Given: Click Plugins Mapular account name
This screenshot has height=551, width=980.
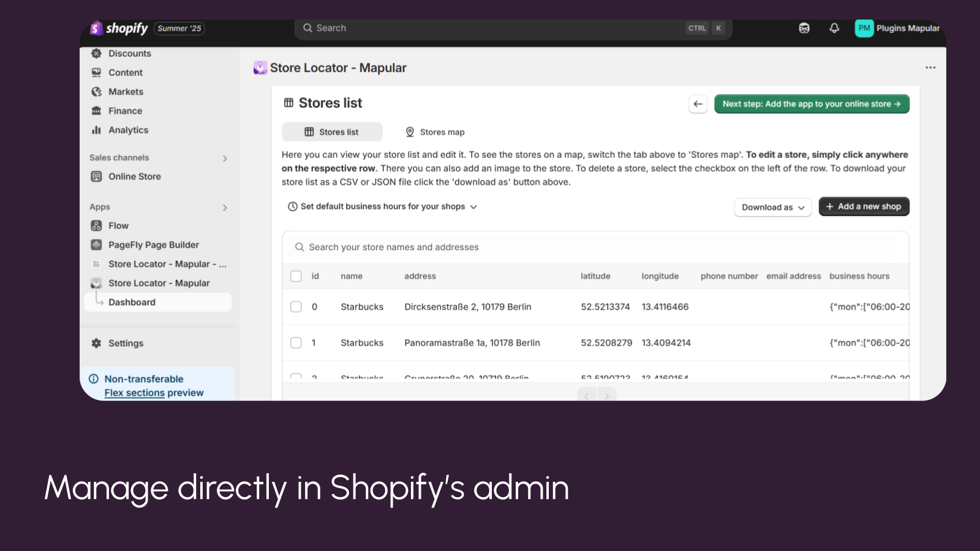Looking at the screenshot, I should pos(908,28).
